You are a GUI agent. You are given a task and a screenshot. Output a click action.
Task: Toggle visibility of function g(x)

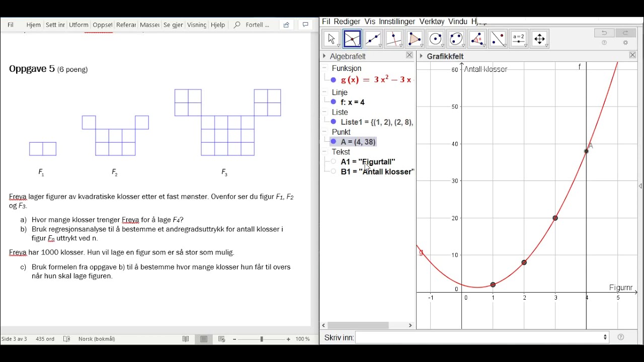click(334, 80)
